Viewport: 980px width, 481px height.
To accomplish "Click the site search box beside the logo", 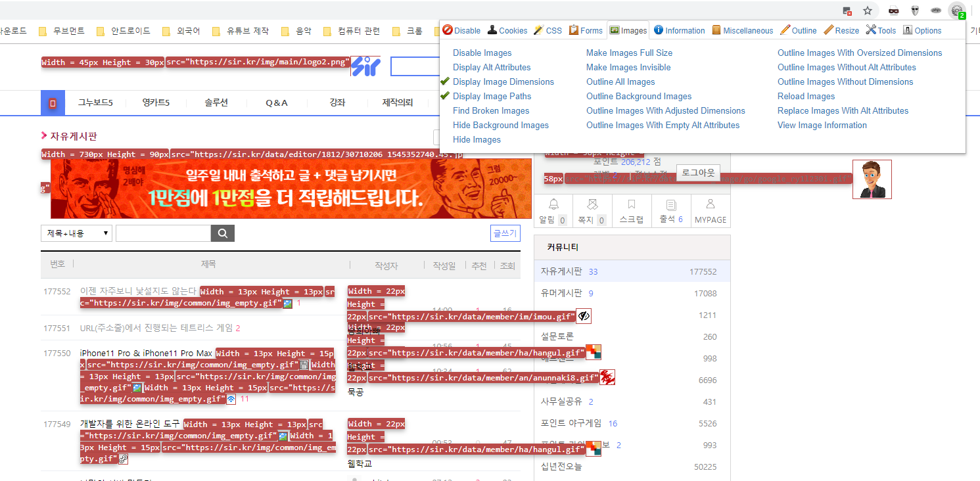I will tap(415, 66).
